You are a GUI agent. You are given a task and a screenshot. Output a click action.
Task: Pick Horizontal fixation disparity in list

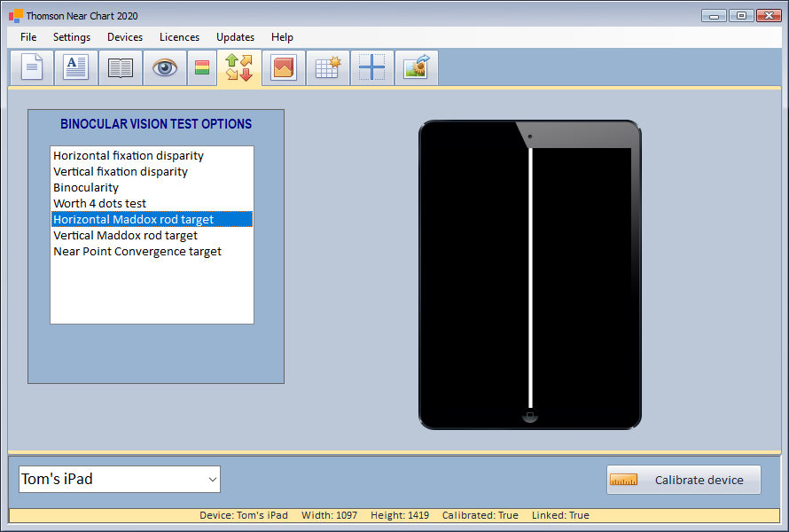[129, 156]
